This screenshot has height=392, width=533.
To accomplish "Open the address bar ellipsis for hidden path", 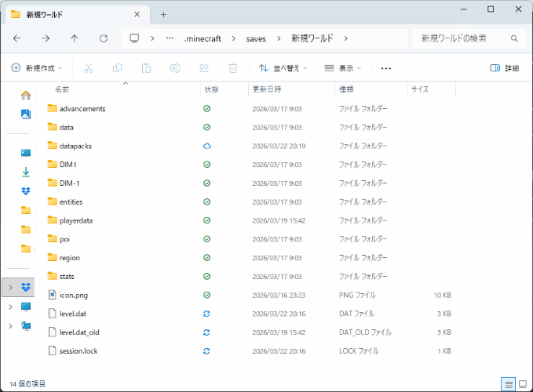I will tap(170, 38).
